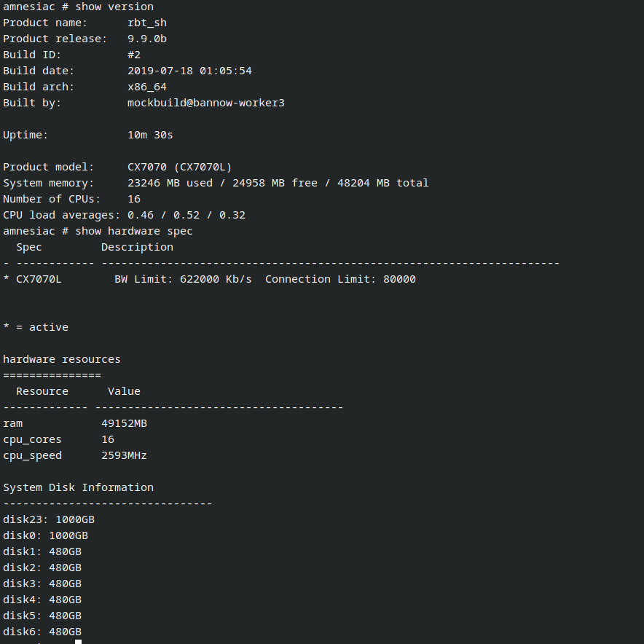Click the 'Connection Limit: 80000' text
This screenshot has height=644, width=644.
pos(340,279)
